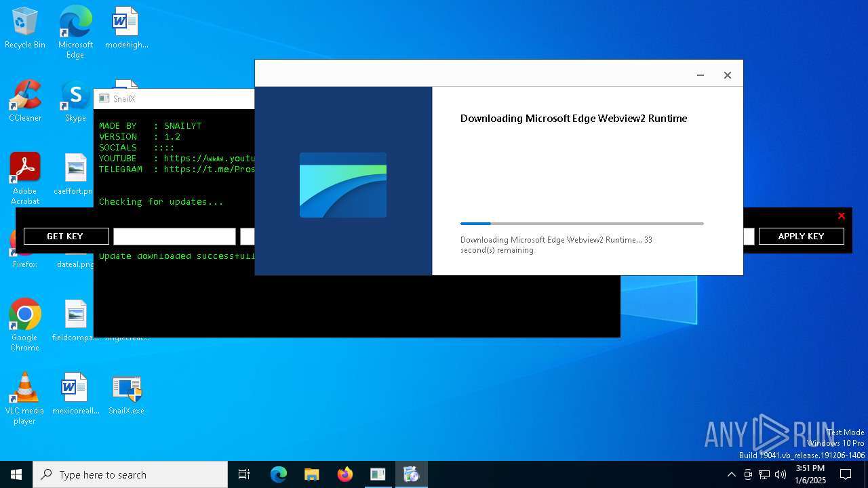
Task: Click the '33 second(s) remaining' status text
Action: (556, 245)
